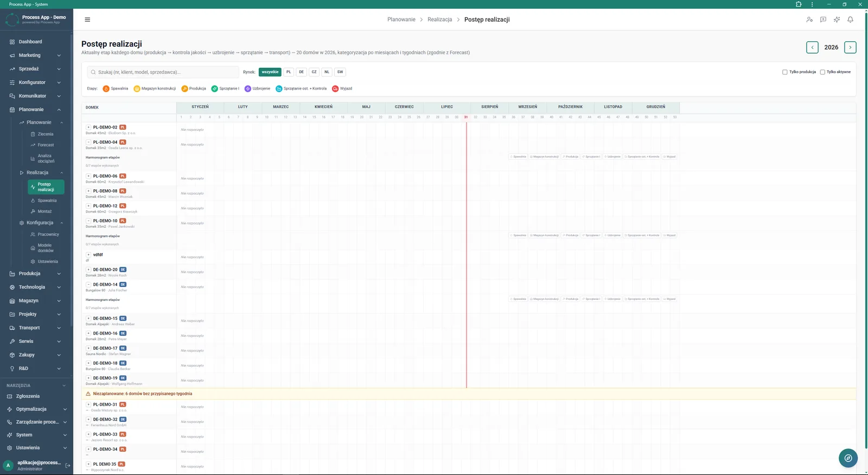Image resolution: width=868 pixels, height=475 pixels.
Task: Open Komunikator menu in sidebar
Action: [36, 96]
